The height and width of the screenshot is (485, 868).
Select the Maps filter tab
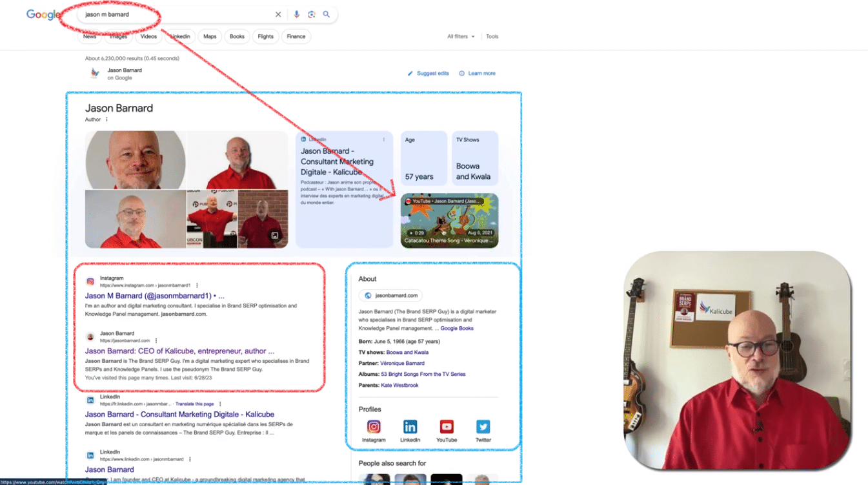tap(210, 37)
